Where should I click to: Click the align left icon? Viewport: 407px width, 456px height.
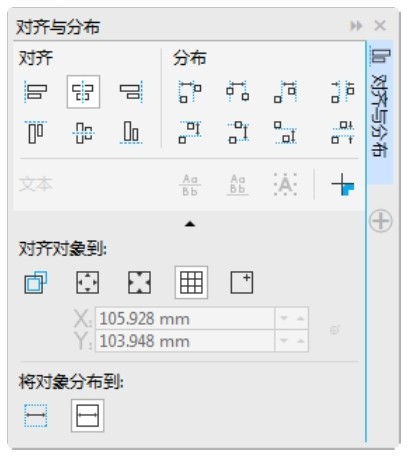pyautogui.click(x=36, y=92)
